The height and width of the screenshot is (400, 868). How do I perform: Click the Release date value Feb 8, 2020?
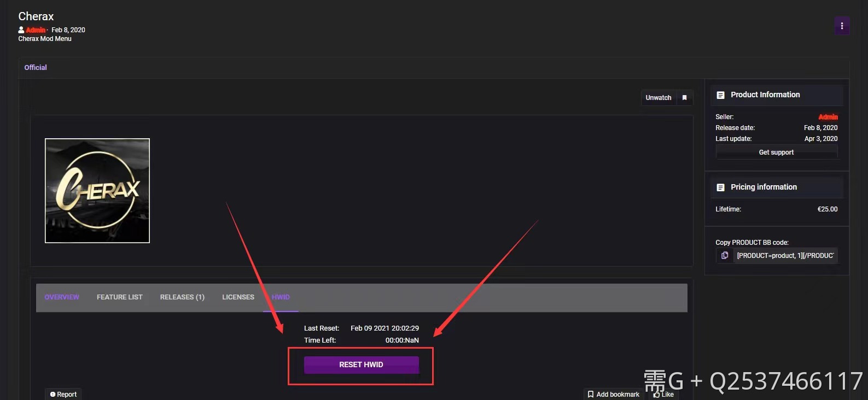point(820,128)
